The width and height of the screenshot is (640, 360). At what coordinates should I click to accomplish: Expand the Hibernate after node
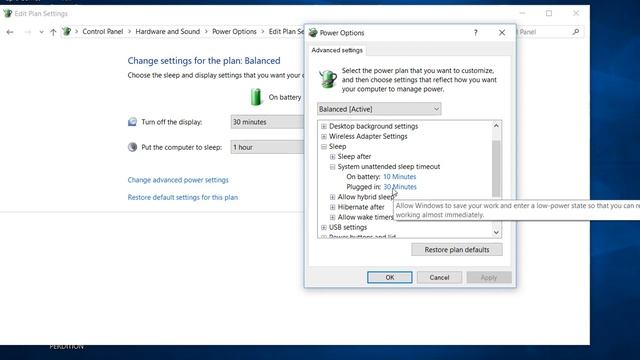tap(332, 207)
